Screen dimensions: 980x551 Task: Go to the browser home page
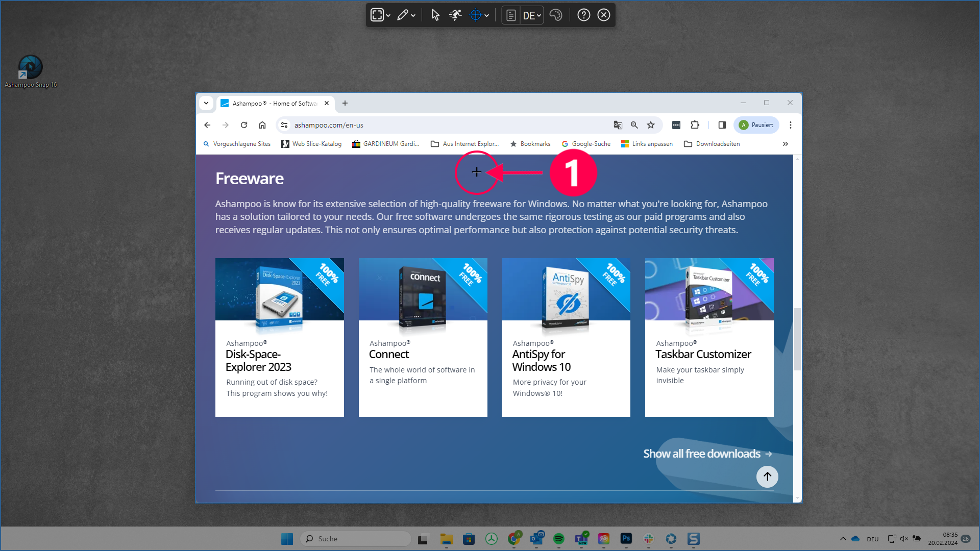tap(262, 125)
